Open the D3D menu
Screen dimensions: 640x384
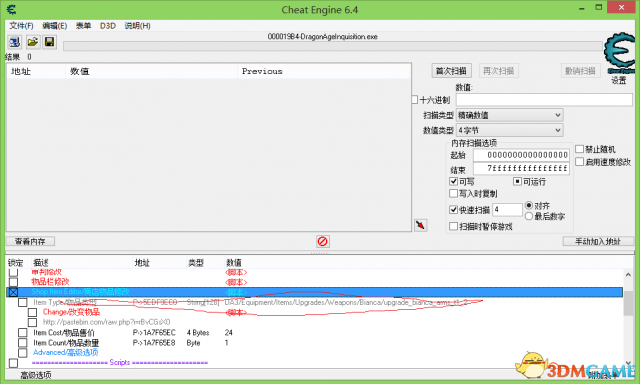pos(108,26)
